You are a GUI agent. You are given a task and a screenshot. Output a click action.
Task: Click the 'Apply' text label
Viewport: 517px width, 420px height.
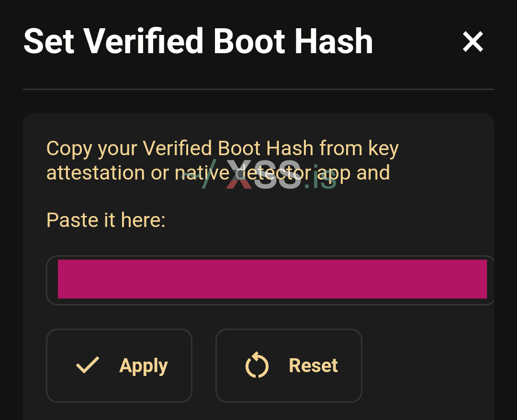coord(144,366)
